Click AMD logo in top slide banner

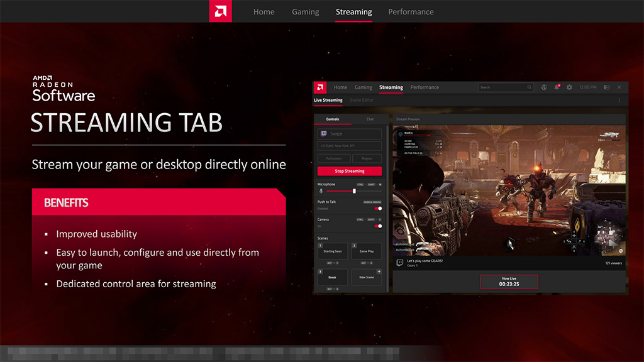tap(221, 11)
